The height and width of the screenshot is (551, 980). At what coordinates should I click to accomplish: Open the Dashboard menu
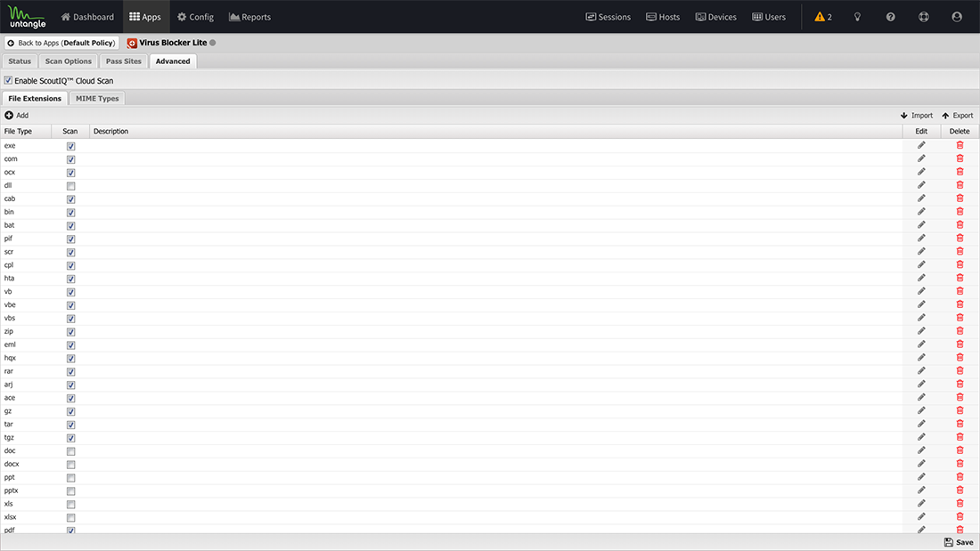[x=87, y=17]
